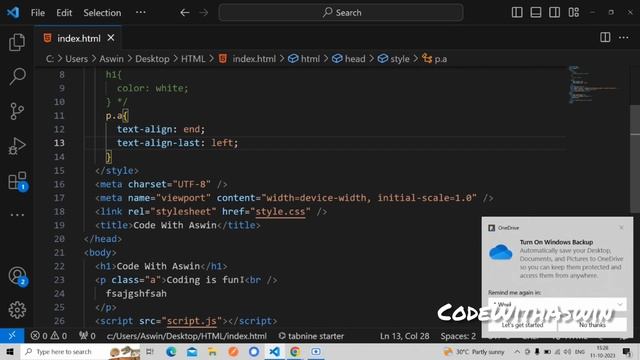Follow the script.js link in code

click(x=191, y=321)
